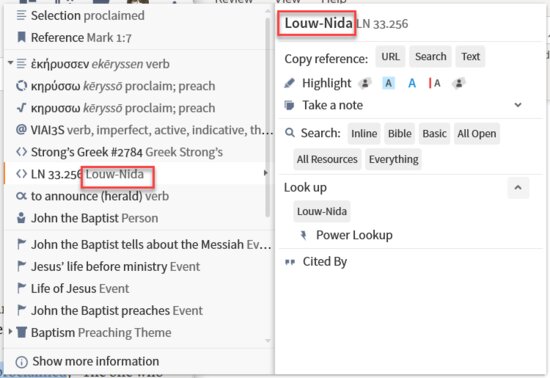The image size is (550, 378).
Task: Click the Highlight pen icon
Action: click(x=289, y=83)
